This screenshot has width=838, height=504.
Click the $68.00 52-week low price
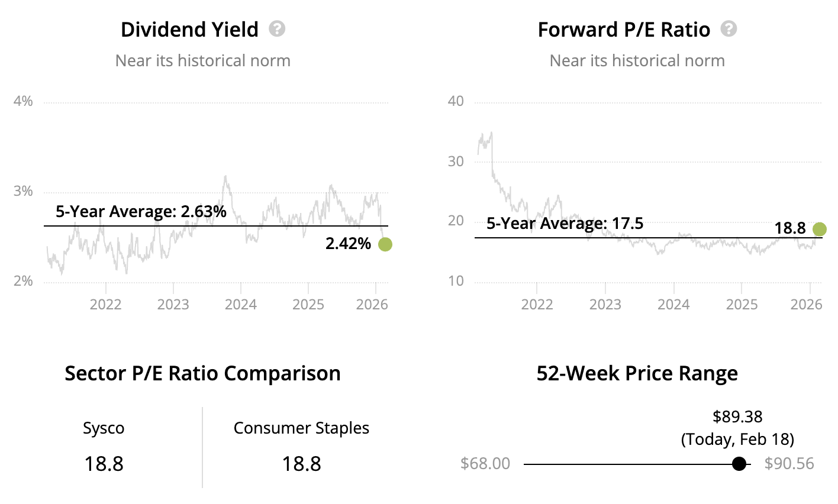click(485, 464)
